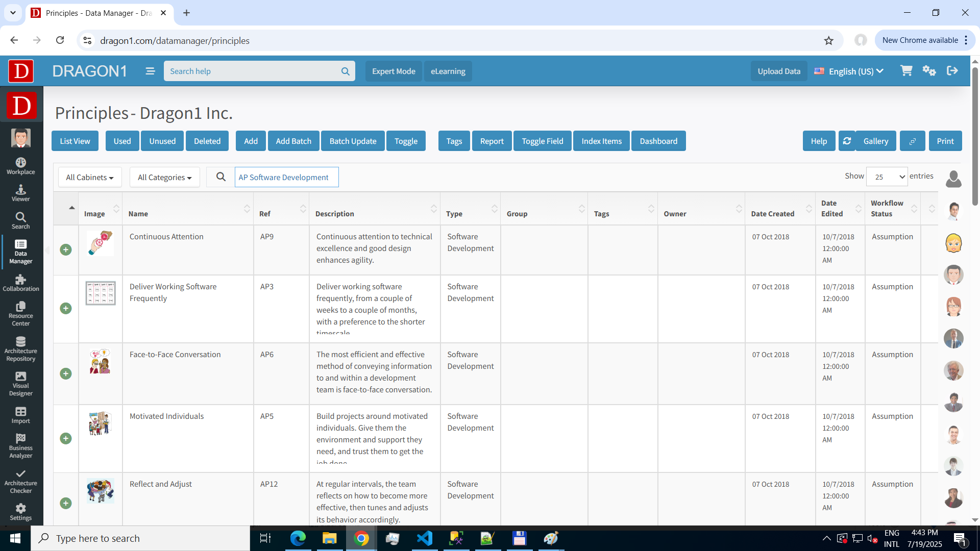Open the Gallery view
This screenshot has height=551, width=980.
tap(876, 141)
